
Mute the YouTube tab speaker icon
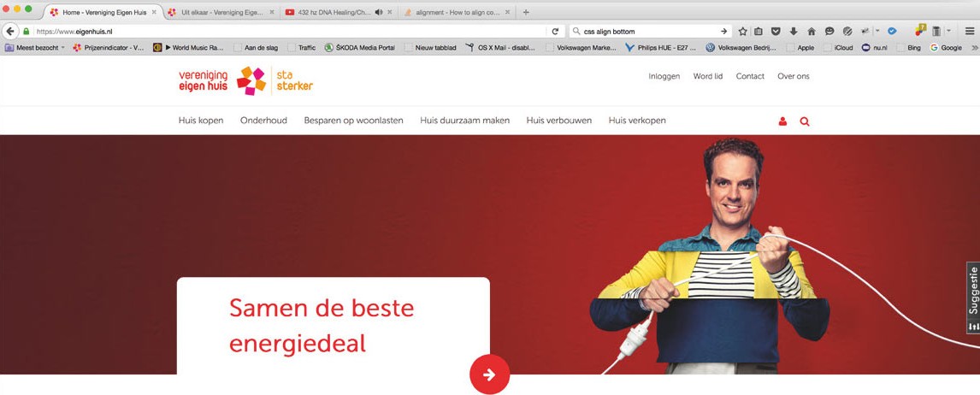(379, 13)
